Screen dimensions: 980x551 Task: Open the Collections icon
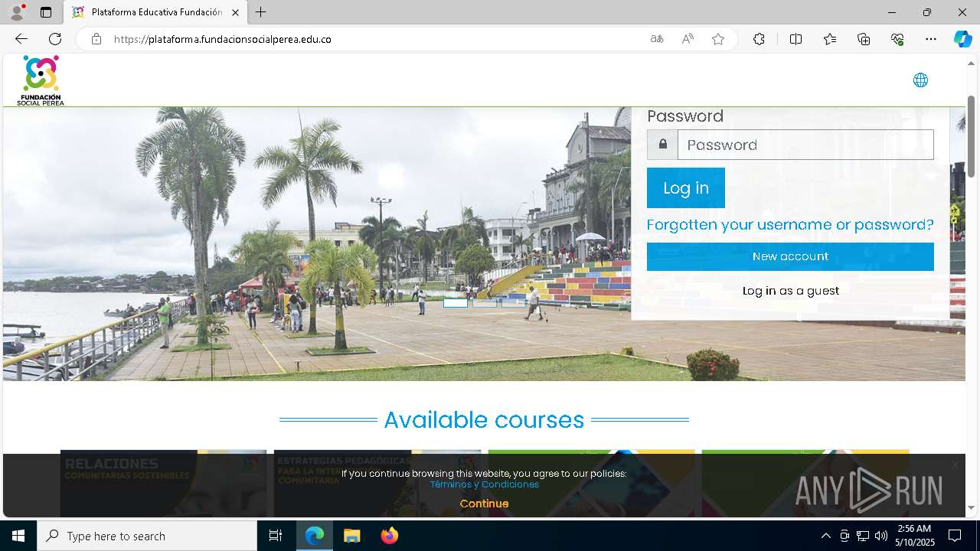click(x=864, y=39)
